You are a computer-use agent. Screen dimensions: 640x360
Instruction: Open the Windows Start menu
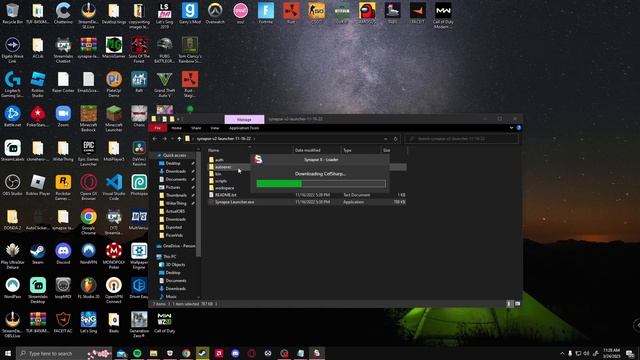coord(8,353)
